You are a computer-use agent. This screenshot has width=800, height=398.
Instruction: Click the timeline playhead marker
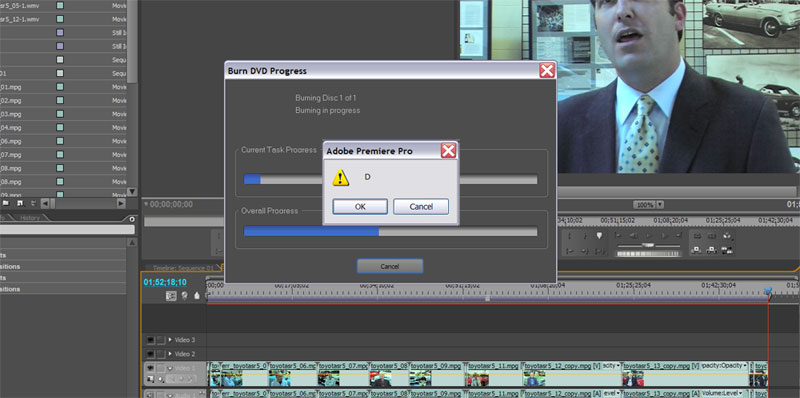767,291
